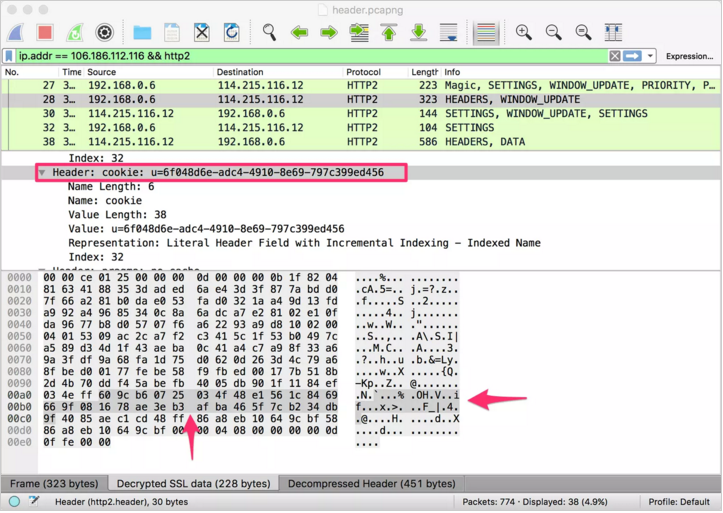Screen dimensions: 723x513
Task: Select the Value: u=6f048d6e field
Action: 206,229
